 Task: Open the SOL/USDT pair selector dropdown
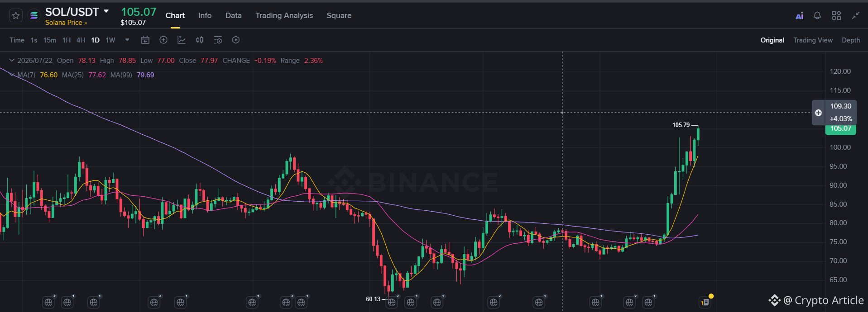tap(106, 11)
